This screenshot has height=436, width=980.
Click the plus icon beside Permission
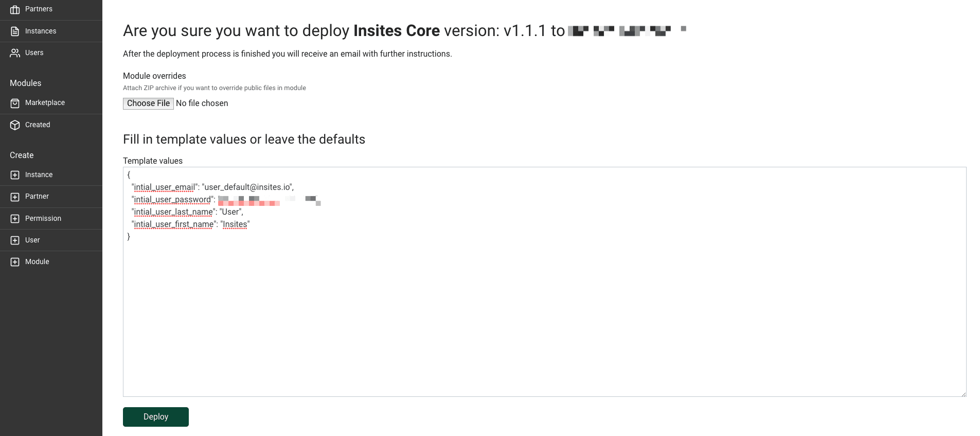pos(15,219)
